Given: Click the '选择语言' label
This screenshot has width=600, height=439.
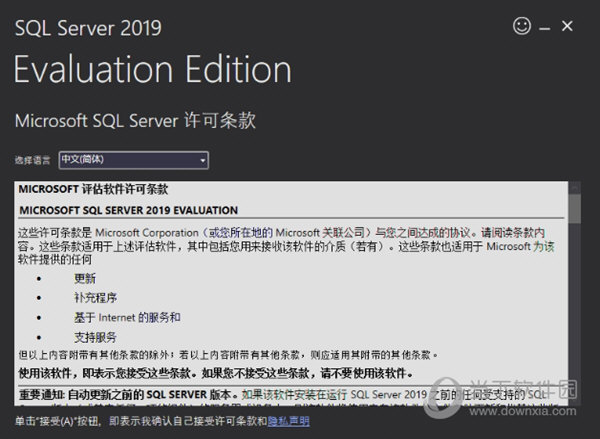Looking at the screenshot, I should point(33,160).
